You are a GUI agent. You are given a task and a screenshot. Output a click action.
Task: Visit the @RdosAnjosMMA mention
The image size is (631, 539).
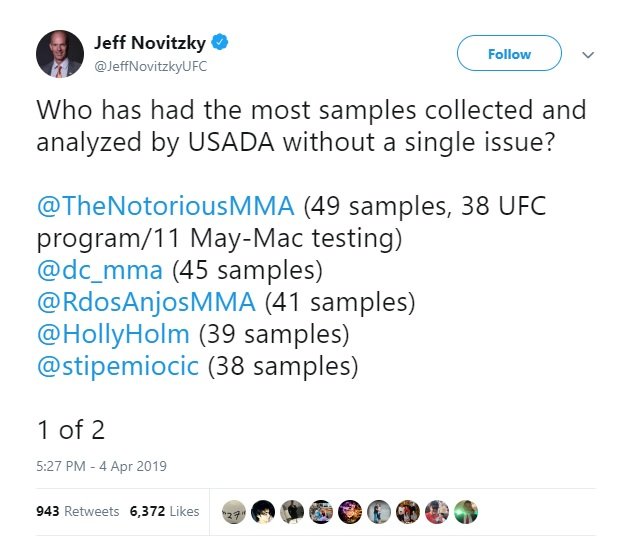146,302
